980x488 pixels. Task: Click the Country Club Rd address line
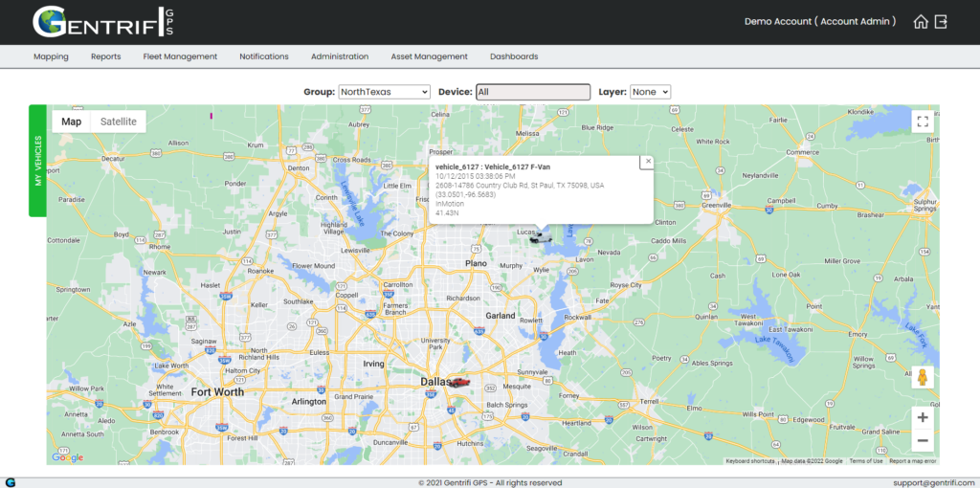click(x=520, y=186)
